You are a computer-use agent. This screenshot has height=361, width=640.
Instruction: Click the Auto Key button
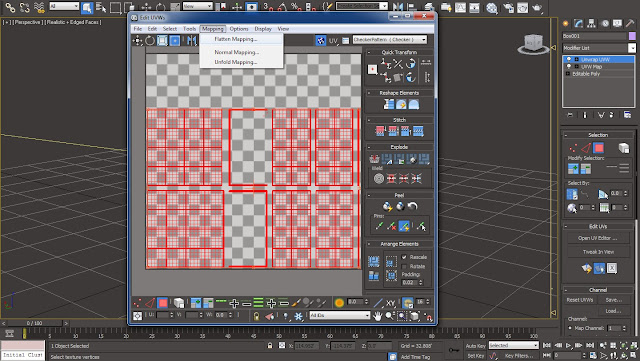475,346
